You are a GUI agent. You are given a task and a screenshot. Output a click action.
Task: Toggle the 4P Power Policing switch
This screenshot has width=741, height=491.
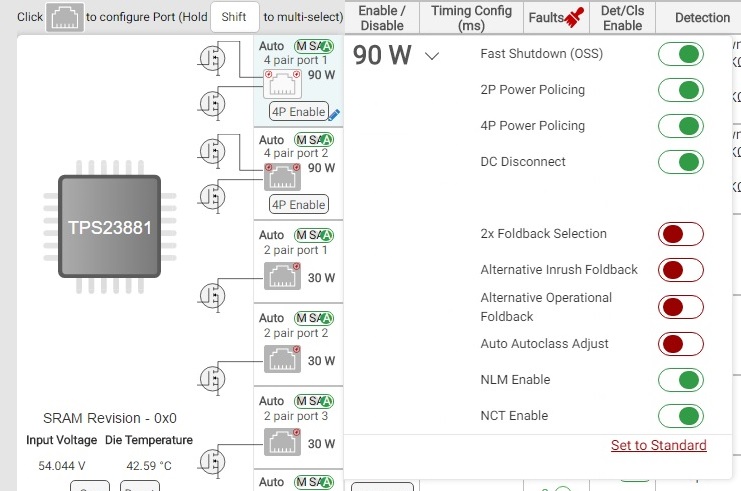click(x=681, y=126)
